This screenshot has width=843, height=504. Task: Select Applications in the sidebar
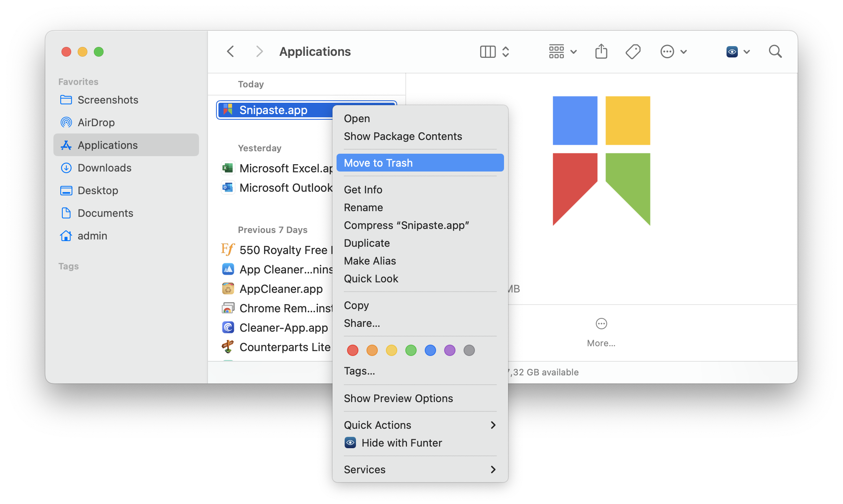coord(126,145)
